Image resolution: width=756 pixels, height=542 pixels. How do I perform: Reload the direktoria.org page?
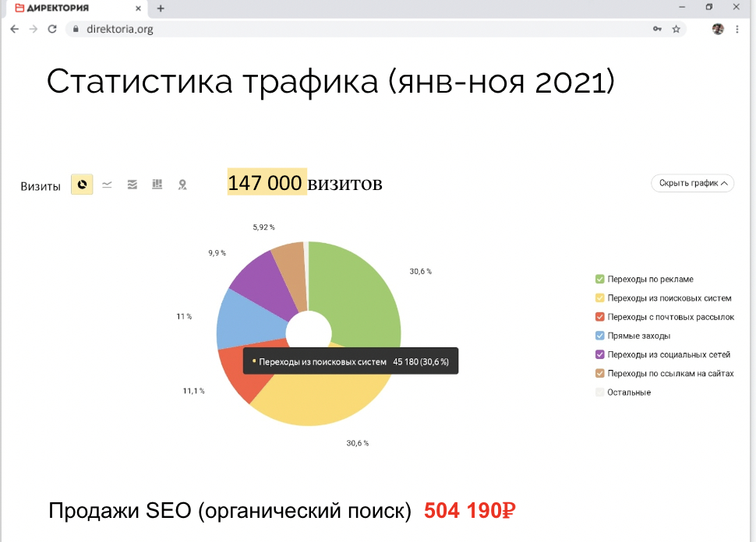tap(52, 29)
